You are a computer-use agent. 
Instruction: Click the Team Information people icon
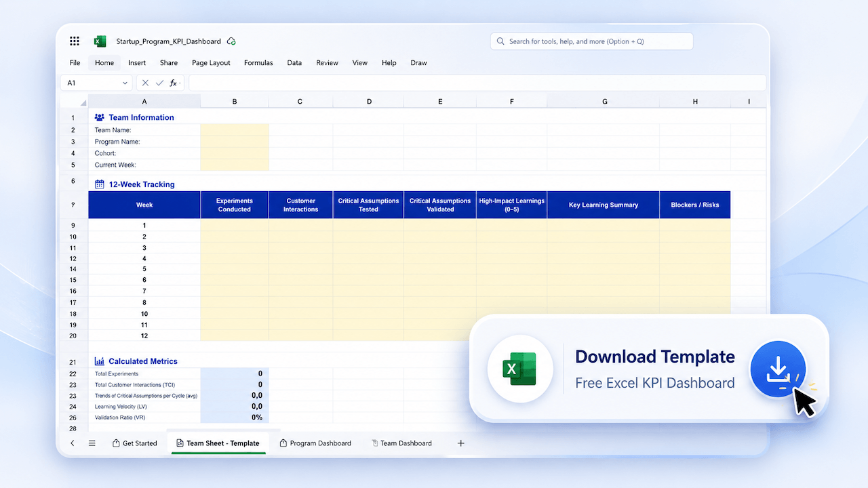(x=99, y=117)
